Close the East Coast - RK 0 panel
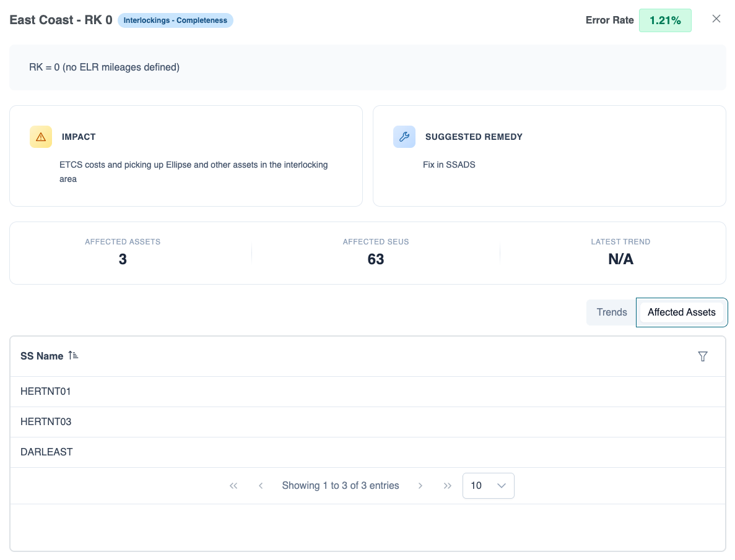This screenshot has height=560, width=735. (x=716, y=19)
